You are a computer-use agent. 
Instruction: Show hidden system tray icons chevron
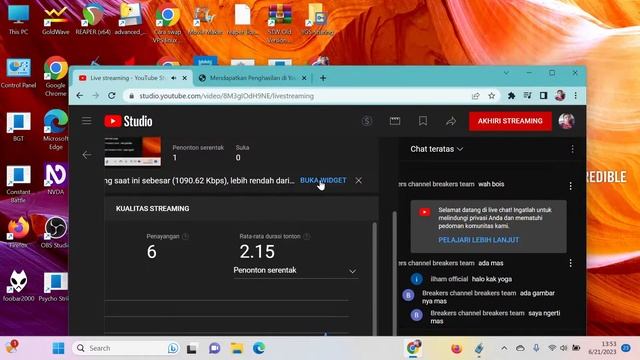pos(504,348)
